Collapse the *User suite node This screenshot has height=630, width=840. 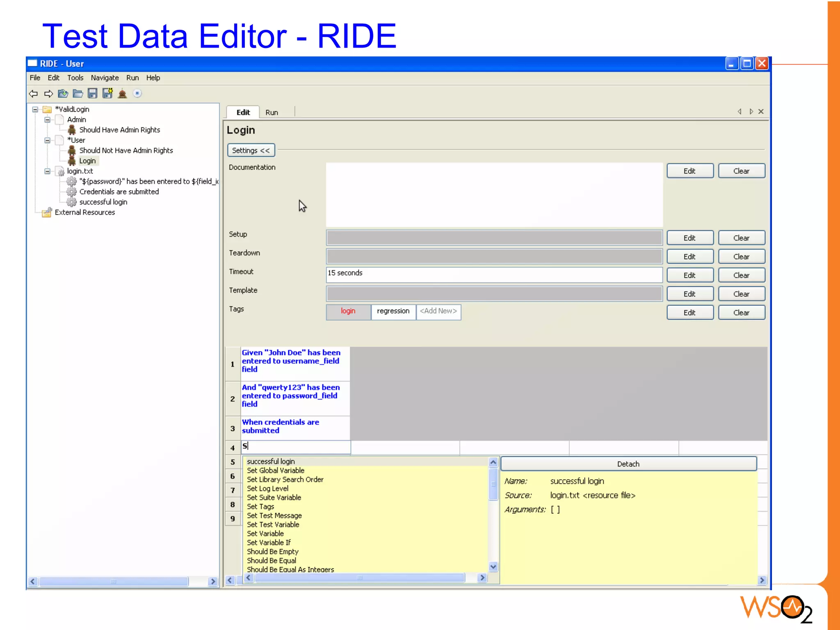pyautogui.click(x=48, y=140)
